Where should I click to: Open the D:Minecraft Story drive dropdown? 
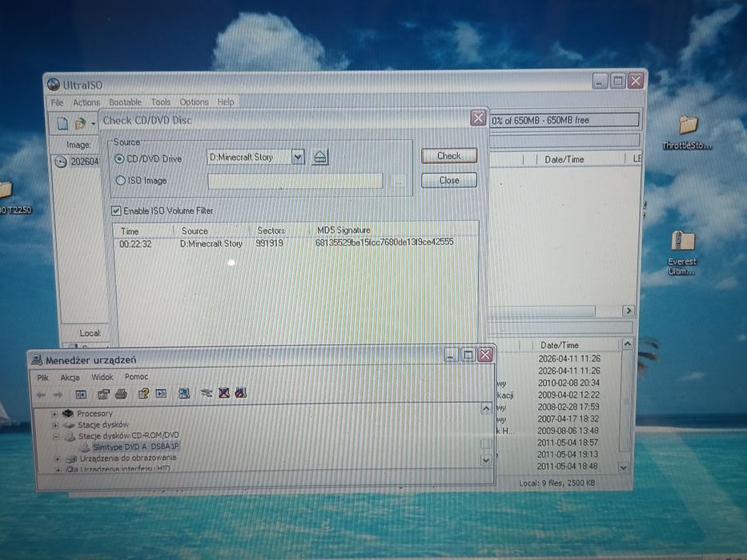(298, 157)
